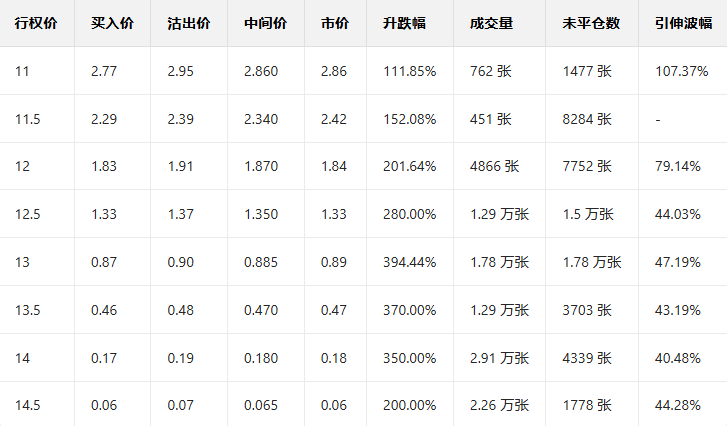The image size is (727, 426).
Task: Open the strike price 11.5 link
Action: click(27, 119)
